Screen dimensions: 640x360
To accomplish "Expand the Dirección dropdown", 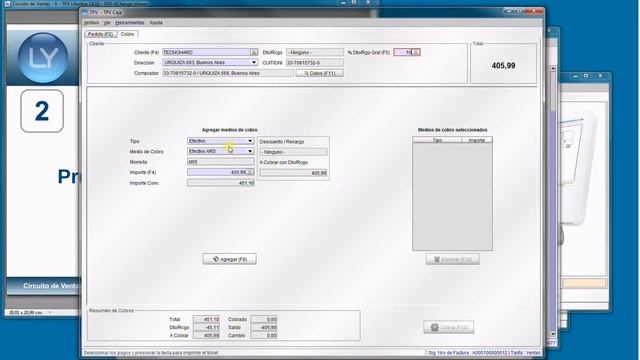I will coord(254,62).
